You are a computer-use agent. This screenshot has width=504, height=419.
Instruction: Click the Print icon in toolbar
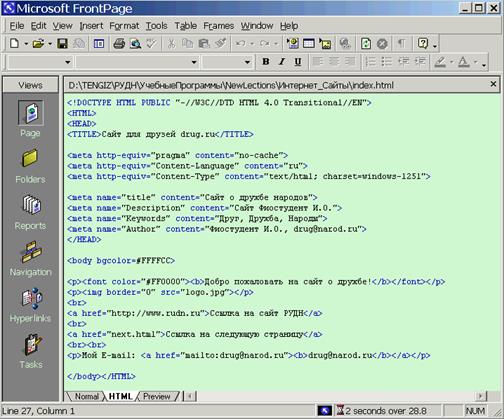coord(119,44)
